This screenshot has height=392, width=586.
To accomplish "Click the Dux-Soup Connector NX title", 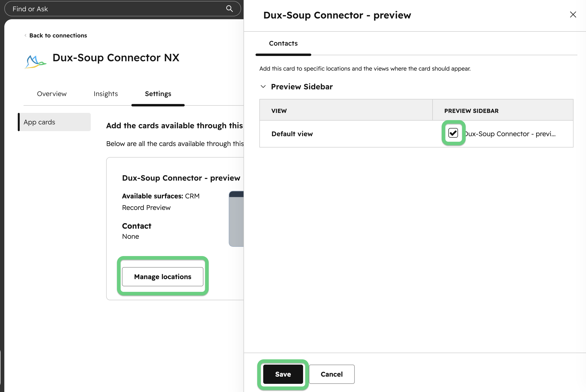I will [x=116, y=58].
